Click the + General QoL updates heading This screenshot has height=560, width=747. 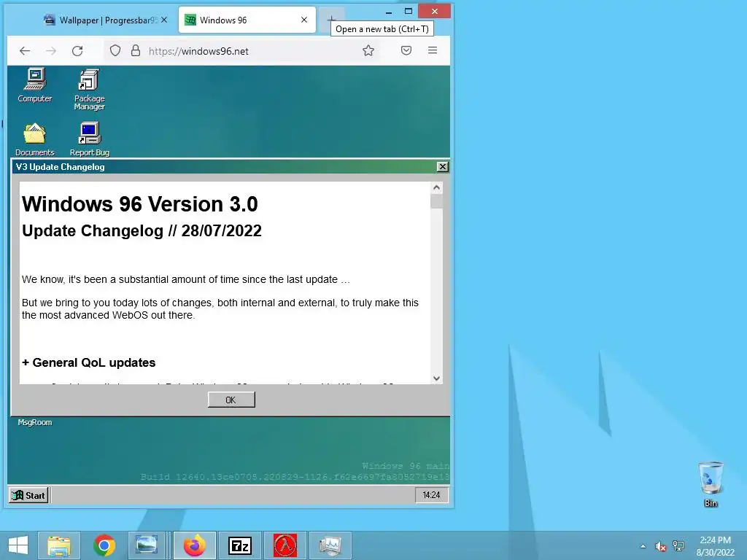point(88,363)
